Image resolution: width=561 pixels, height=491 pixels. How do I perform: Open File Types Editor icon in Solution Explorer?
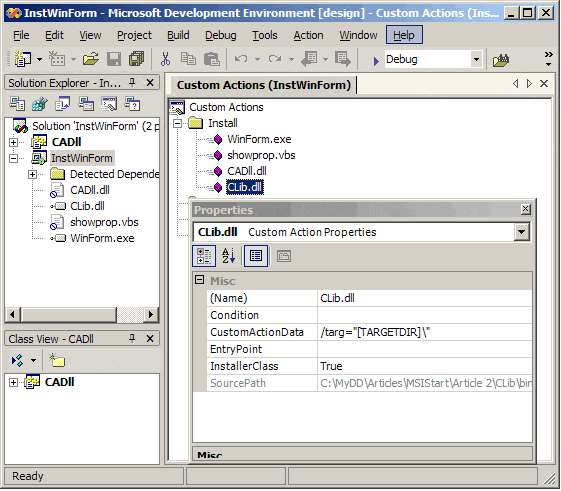click(x=63, y=104)
